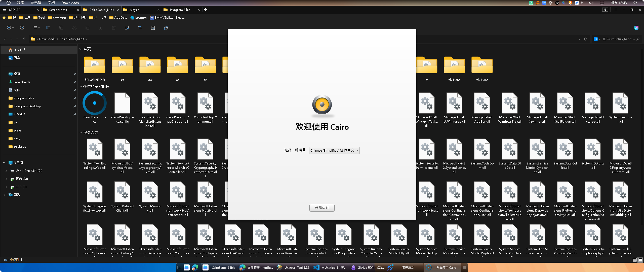644x272 pixels.
Task: Open Uninstall Tool 3.7.3 from taskbar
Action: [x=294, y=267]
